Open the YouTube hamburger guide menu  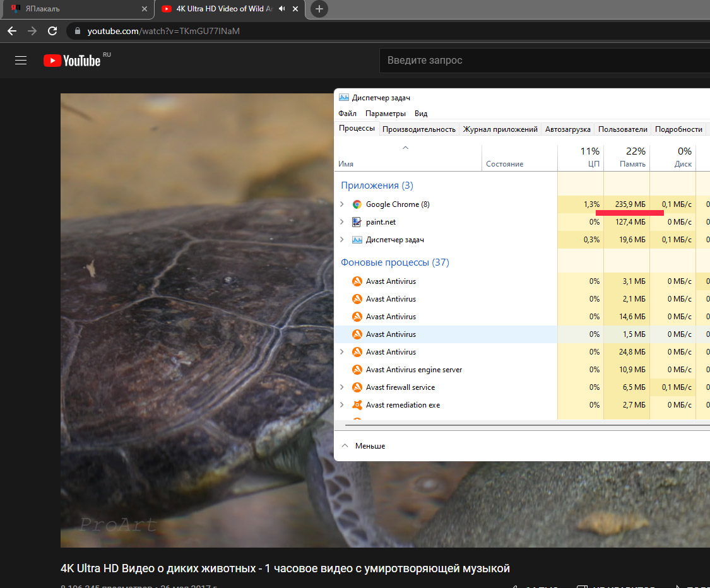click(21, 60)
